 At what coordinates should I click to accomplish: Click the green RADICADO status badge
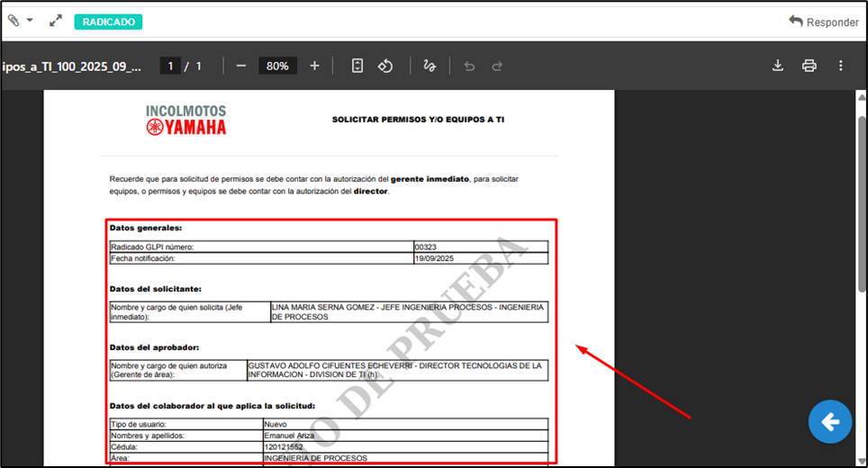tap(108, 22)
